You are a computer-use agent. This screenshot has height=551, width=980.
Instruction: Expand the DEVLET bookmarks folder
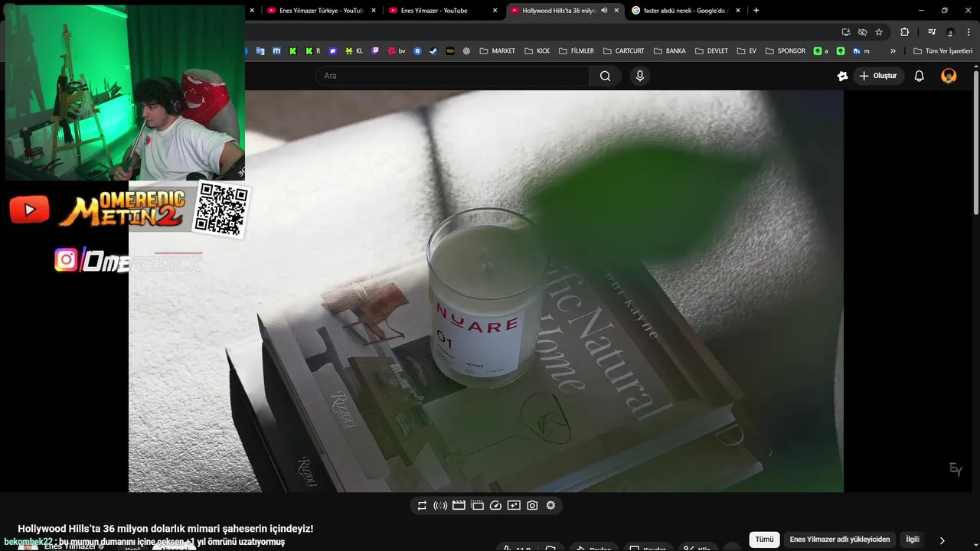pos(711,51)
